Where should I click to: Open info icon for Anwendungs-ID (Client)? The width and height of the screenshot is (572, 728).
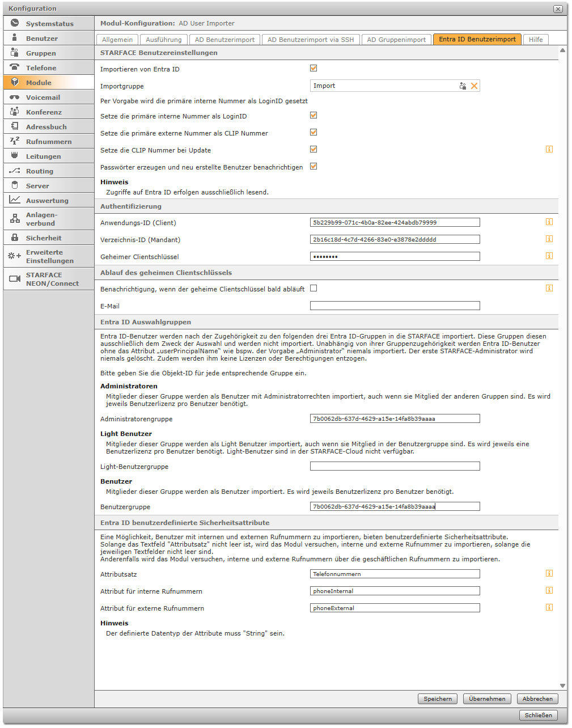(549, 222)
